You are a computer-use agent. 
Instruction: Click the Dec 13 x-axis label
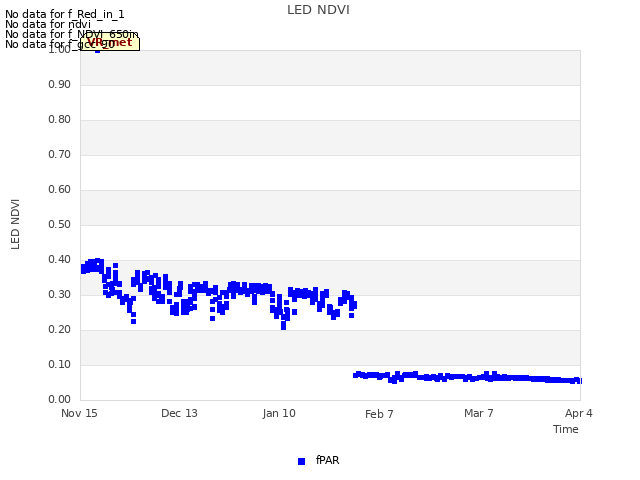179,413
